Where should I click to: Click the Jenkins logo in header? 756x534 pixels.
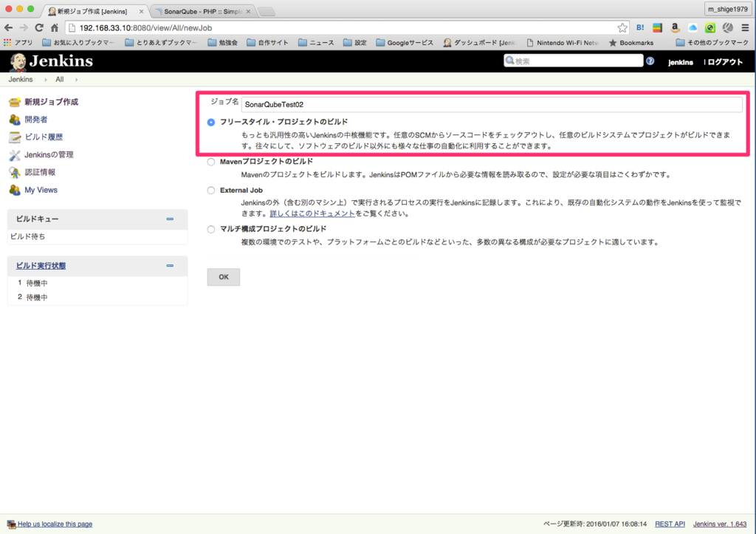point(51,61)
